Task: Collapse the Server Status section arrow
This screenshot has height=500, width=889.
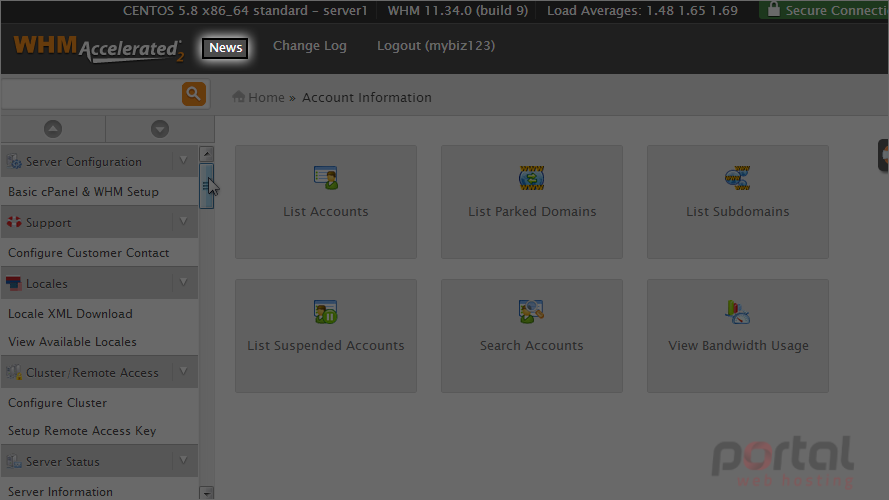Action: 184,461
